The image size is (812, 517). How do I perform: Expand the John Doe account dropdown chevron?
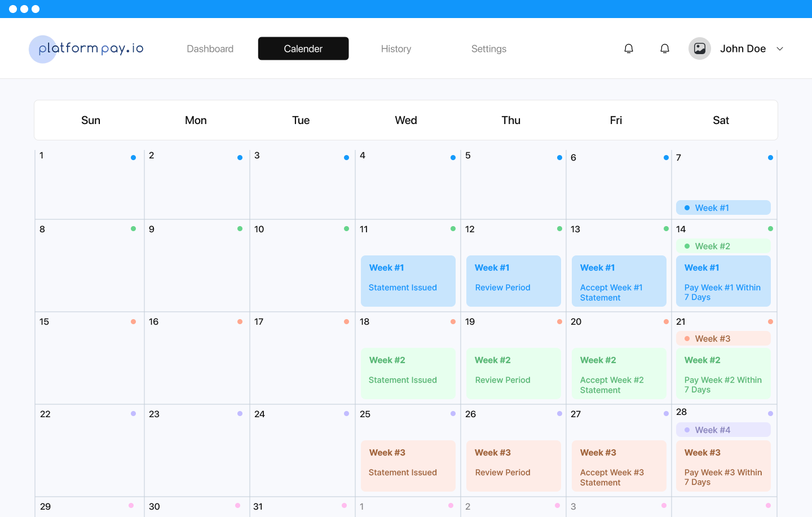click(x=780, y=49)
